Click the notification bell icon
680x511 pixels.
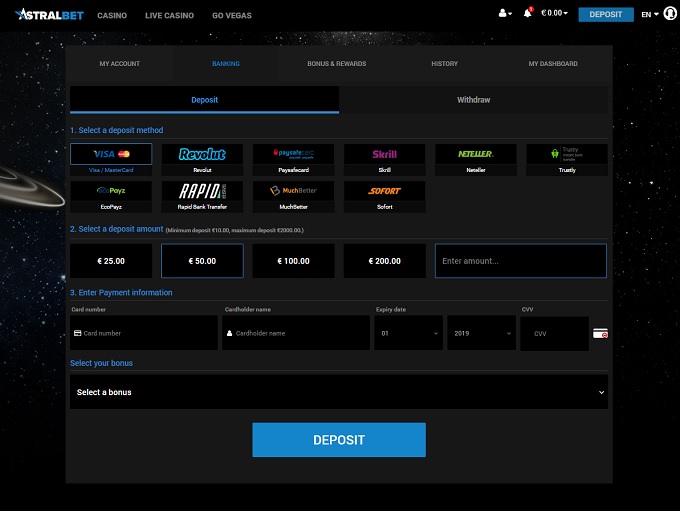pyautogui.click(x=527, y=14)
